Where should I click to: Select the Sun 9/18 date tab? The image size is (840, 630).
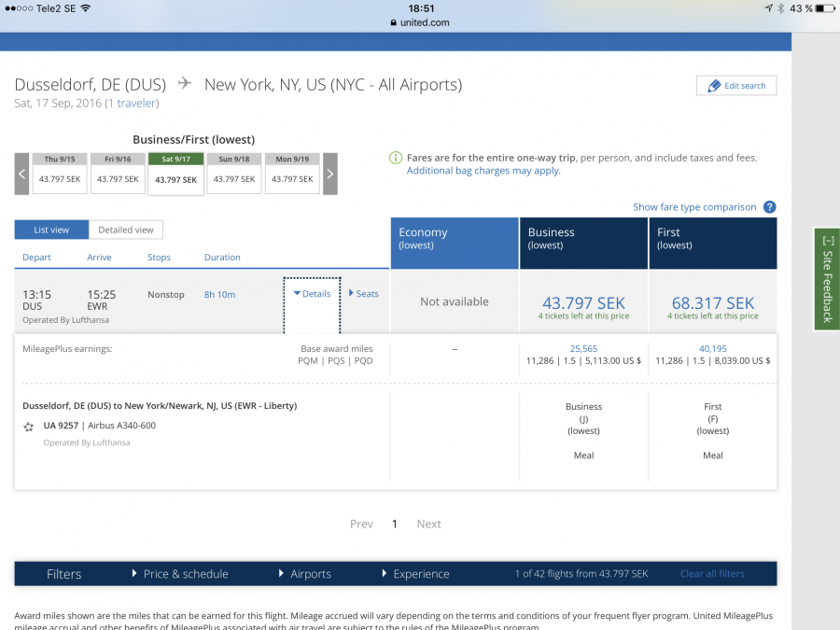click(233, 174)
